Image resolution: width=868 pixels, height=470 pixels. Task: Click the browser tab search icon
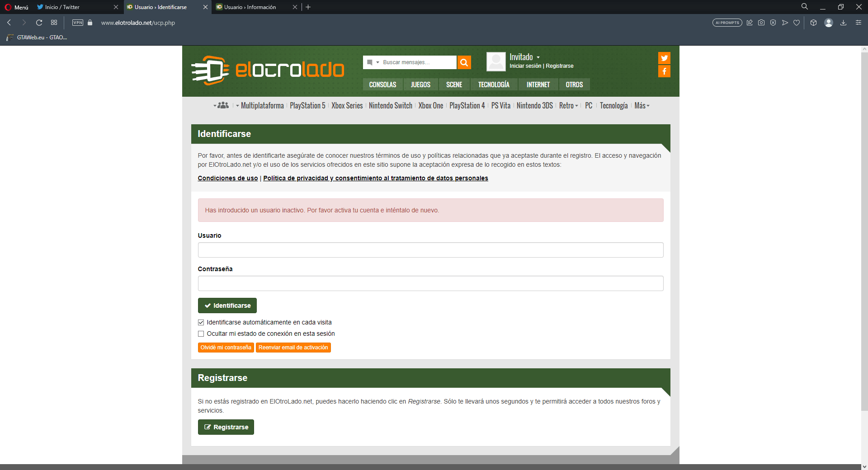[x=805, y=7]
